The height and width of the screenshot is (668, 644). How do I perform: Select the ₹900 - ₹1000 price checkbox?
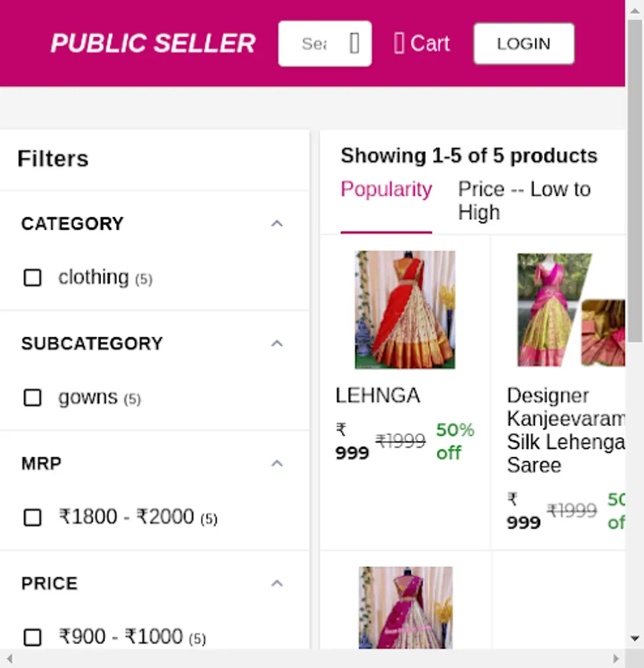click(x=33, y=638)
